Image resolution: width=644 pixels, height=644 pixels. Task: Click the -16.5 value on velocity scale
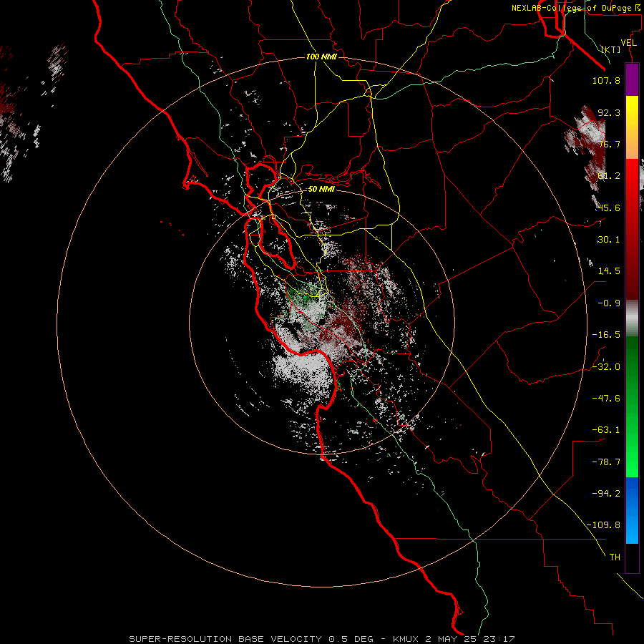pos(606,335)
